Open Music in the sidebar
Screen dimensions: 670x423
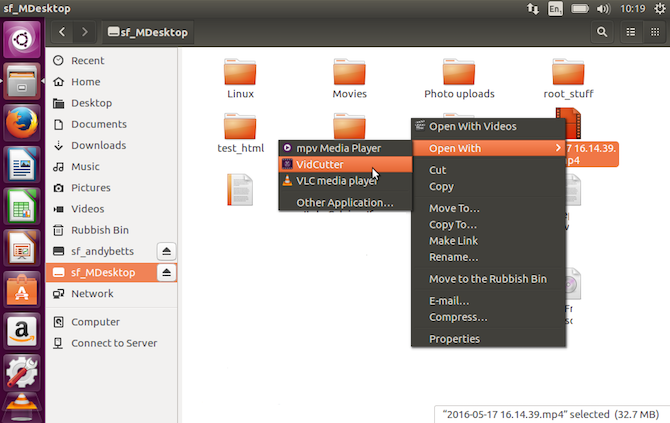pyautogui.click(x=112, y=167)
